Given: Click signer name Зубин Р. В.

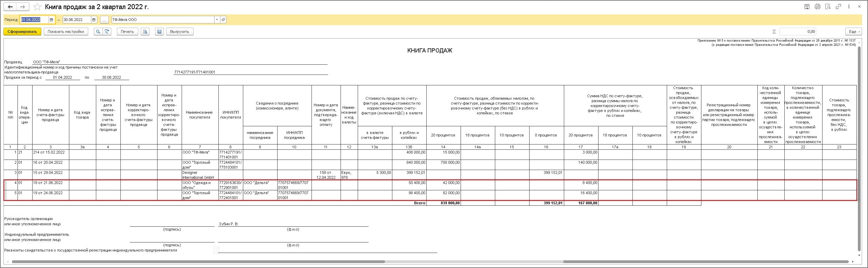Looking at the screenshot, I should [x=229, y=224].
